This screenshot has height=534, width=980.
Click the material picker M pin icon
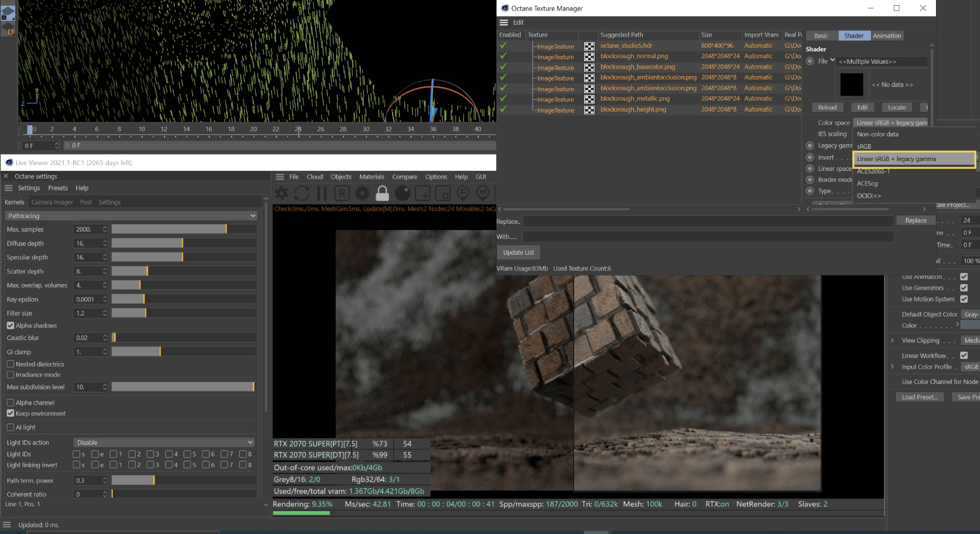483,193
